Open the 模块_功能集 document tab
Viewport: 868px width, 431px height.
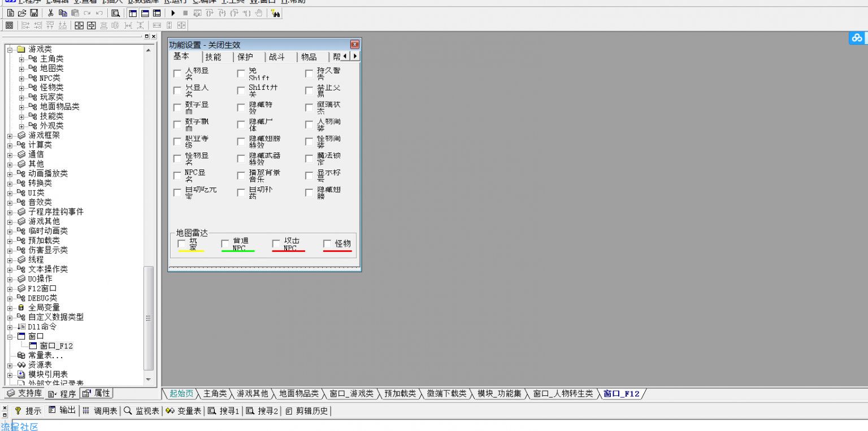point(500,394)
